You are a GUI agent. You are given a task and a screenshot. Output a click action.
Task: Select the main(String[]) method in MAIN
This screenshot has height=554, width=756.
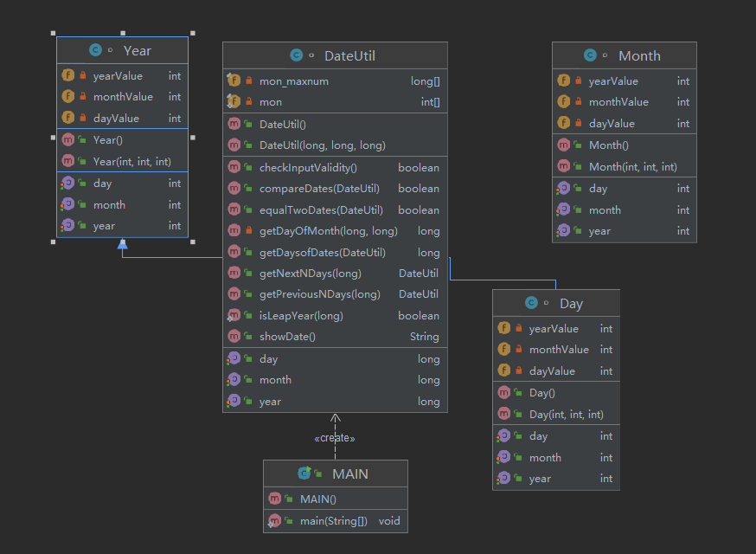336,521
